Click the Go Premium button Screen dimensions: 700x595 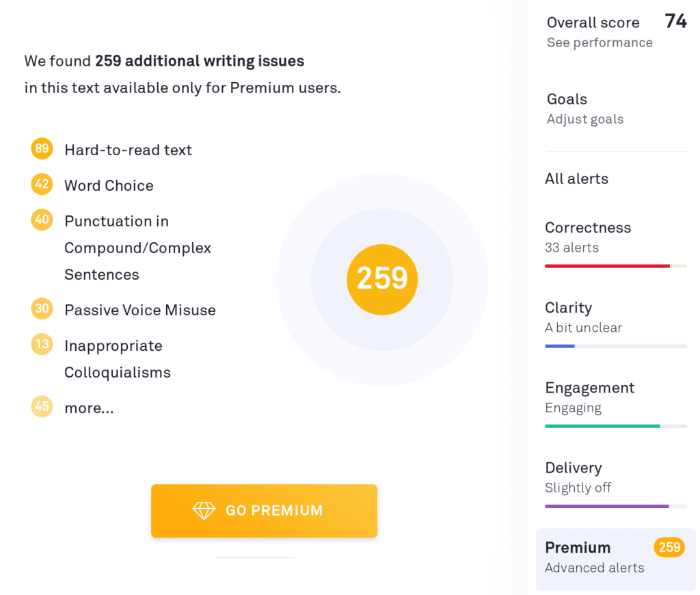264,511
